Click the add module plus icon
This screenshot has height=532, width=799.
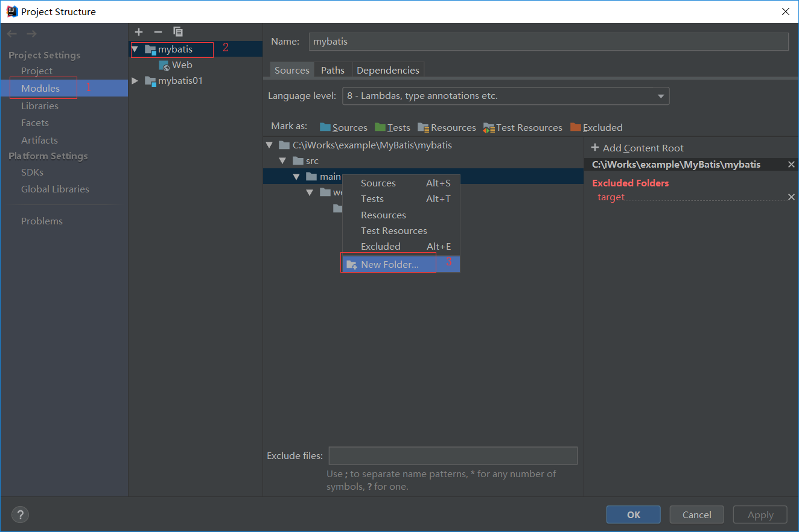[139, 32]
